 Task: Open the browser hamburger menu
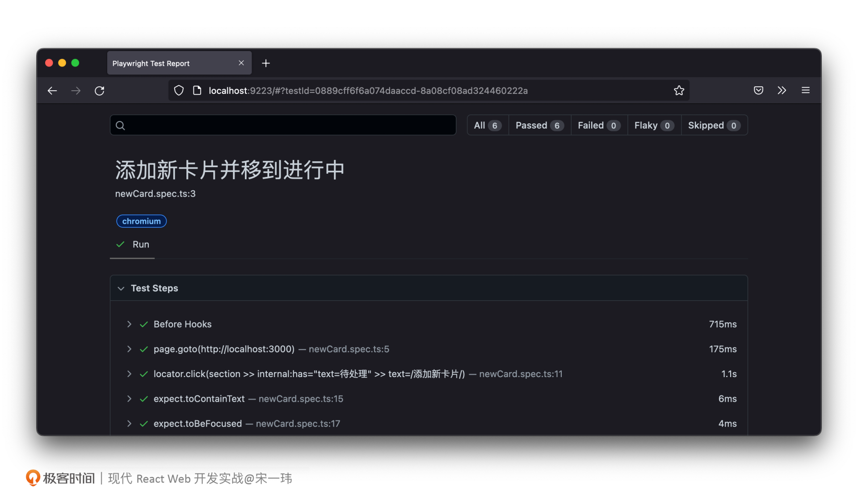pyautogui.click(x=806, y=90)
